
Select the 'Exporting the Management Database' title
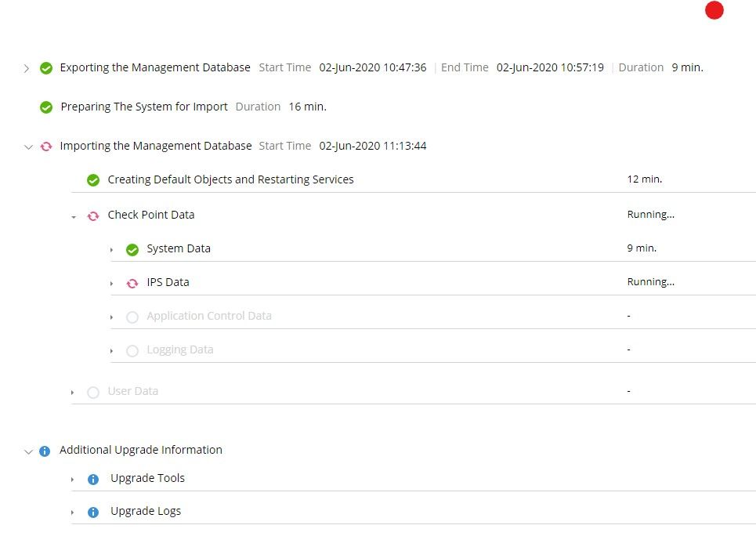(x=155, y=67)
